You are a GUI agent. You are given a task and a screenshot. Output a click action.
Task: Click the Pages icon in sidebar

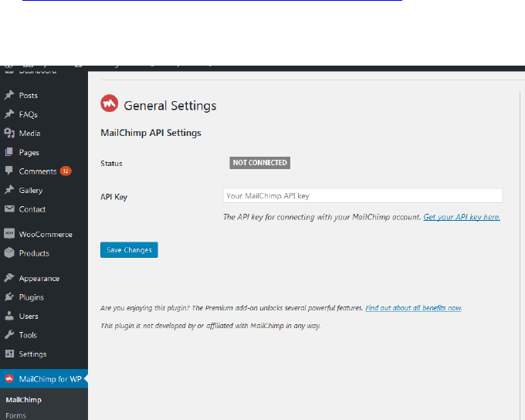pyautogui.click(x=9, y=152)
